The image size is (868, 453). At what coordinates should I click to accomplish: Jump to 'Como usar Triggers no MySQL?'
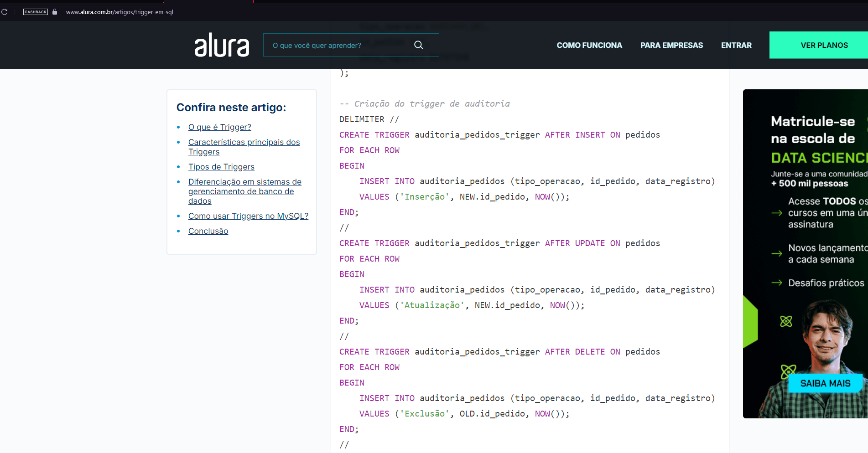(x=248, y=216)
